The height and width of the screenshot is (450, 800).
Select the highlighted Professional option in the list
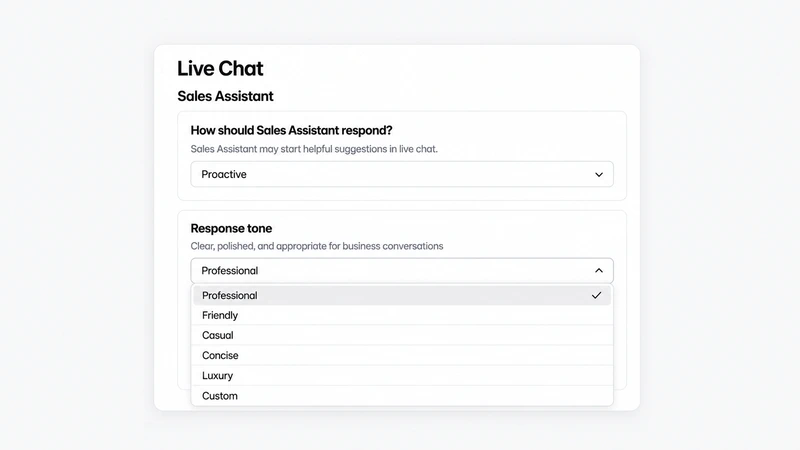pyautogui.click(x=402, y=295)
